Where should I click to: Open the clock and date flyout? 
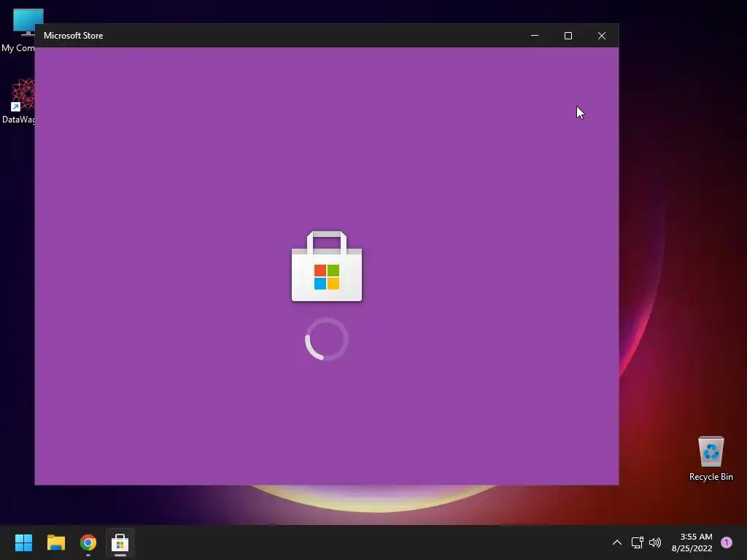point(692,542)
